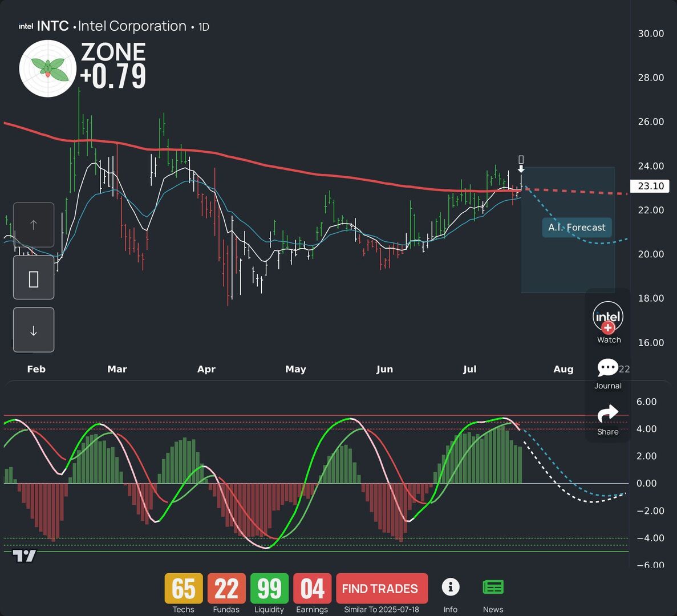
Task: Click the A.I. Forecast label
Action: tap(577, 228)
